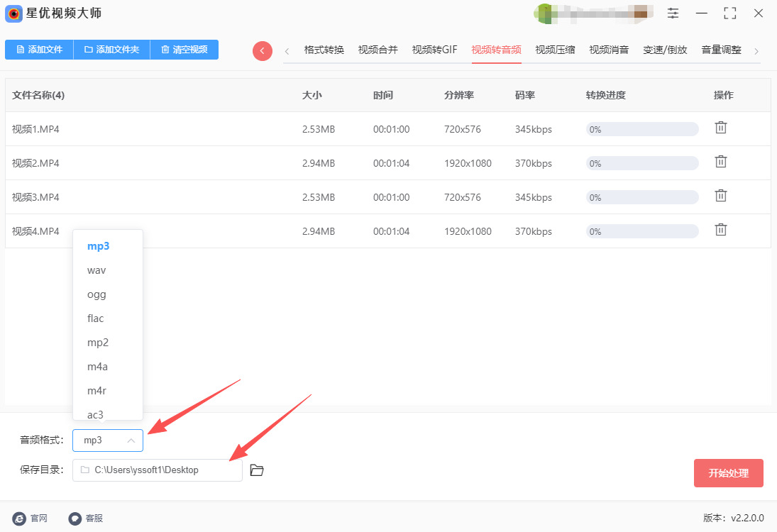Click the 345kbps bitrate of 视频1.MP4
777x532 pixels.
(533, 129)
